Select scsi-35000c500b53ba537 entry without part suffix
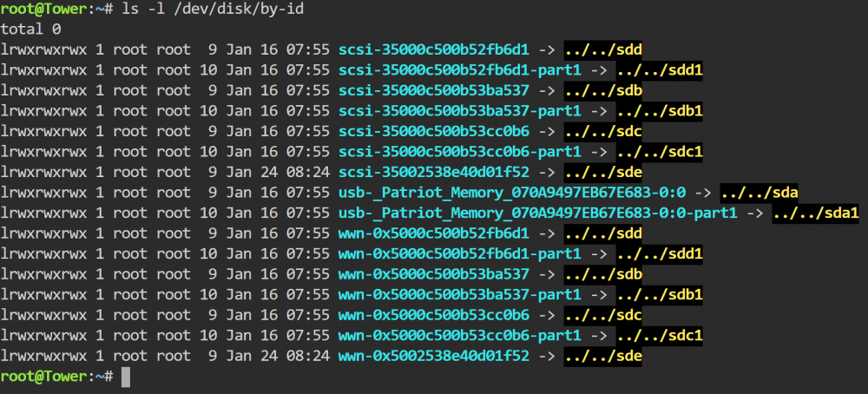 (433, 91)
